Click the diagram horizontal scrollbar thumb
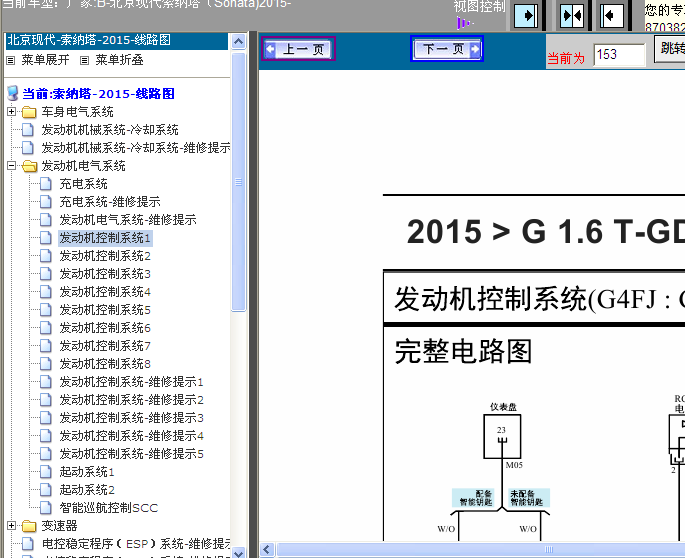The image size is (685, 558). tap(481, 550)
